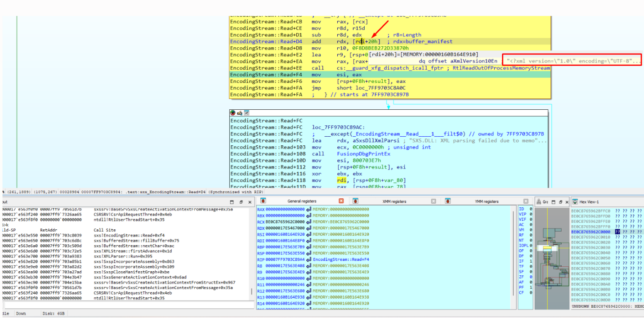
Task: Follow the RIP register jump arrow
Action: (309, 260)
